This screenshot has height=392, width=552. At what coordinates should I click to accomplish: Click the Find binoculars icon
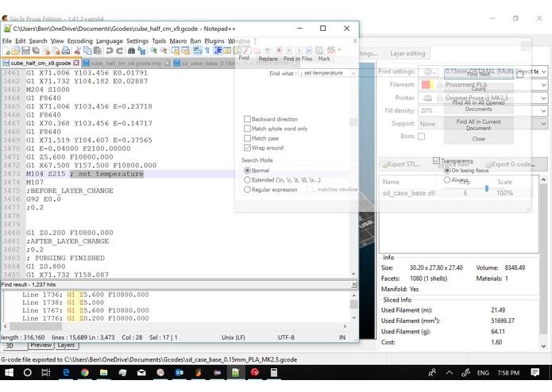tap(131, 50)
